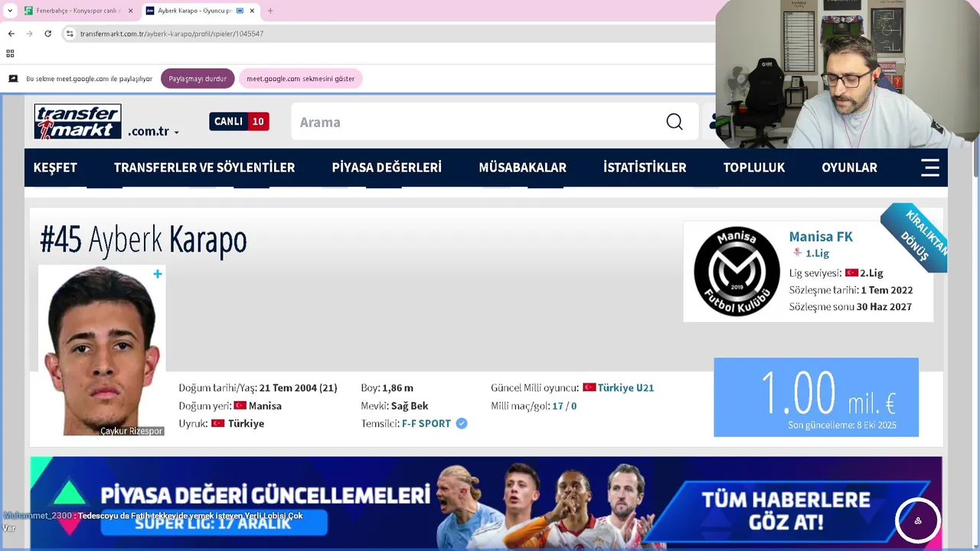Screen dimensions: 980x551
Task: Click Paylaşmayı durdur button
Action: [198, 79]
